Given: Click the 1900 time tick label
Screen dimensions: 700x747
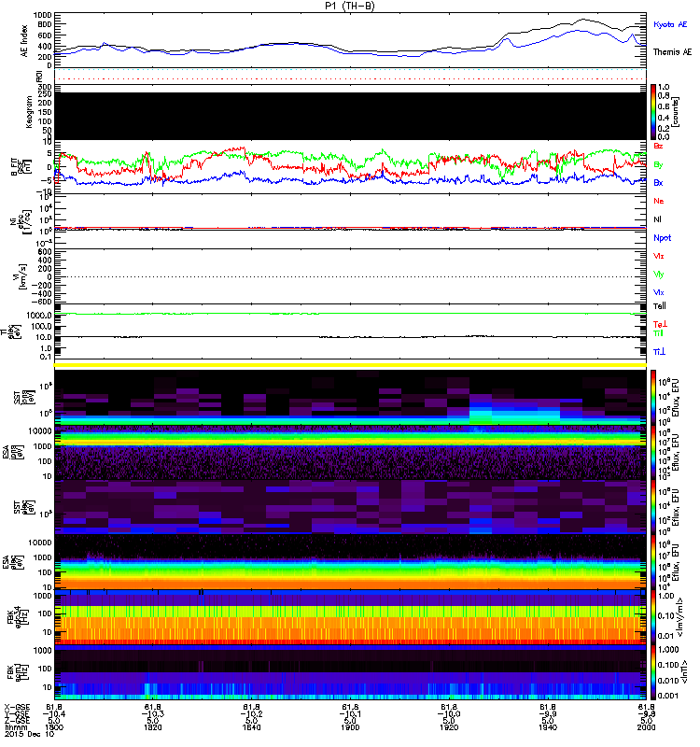Looking at the screenshot, I should [x=351, y=727].
